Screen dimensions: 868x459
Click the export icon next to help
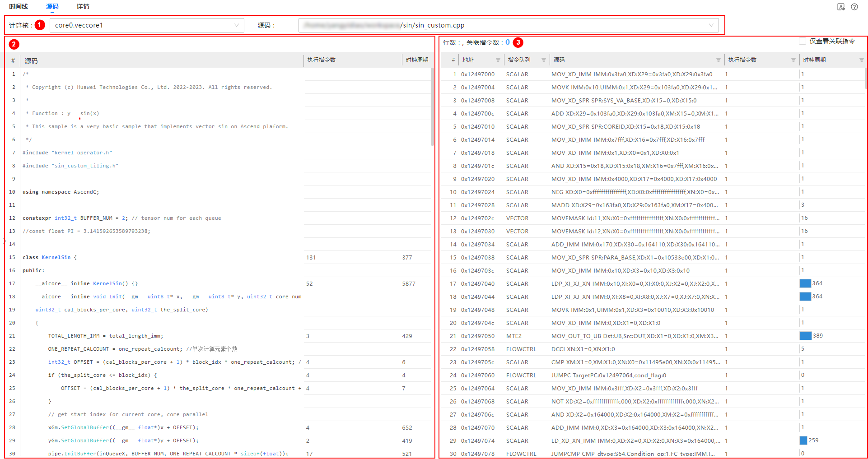click(x=841, y=7)
